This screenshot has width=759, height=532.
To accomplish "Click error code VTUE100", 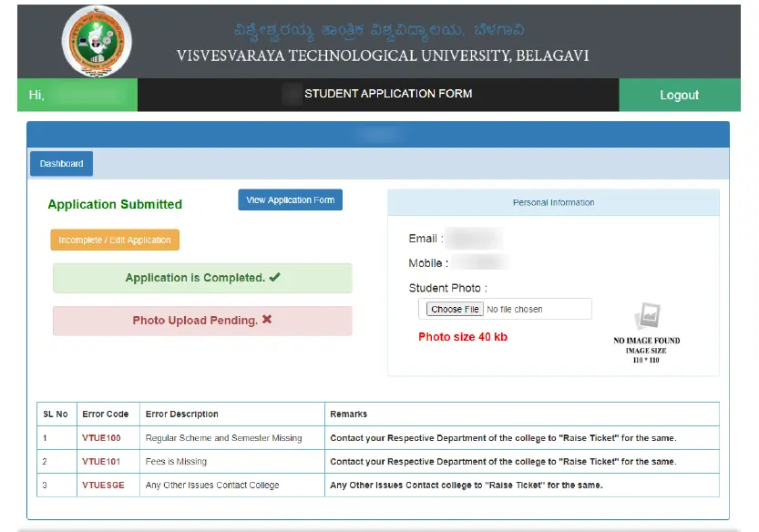I will point(101,438).
